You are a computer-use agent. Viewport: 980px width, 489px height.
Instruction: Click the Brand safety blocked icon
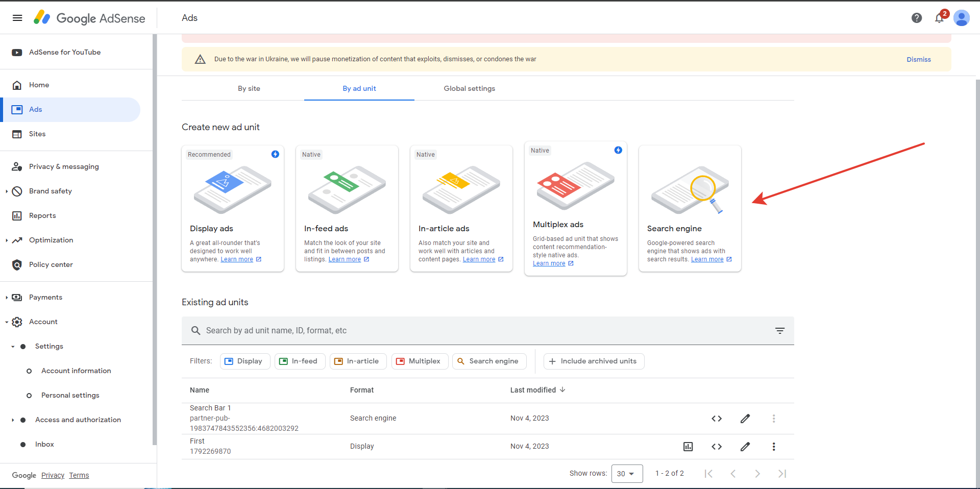(x=17, y=191)
